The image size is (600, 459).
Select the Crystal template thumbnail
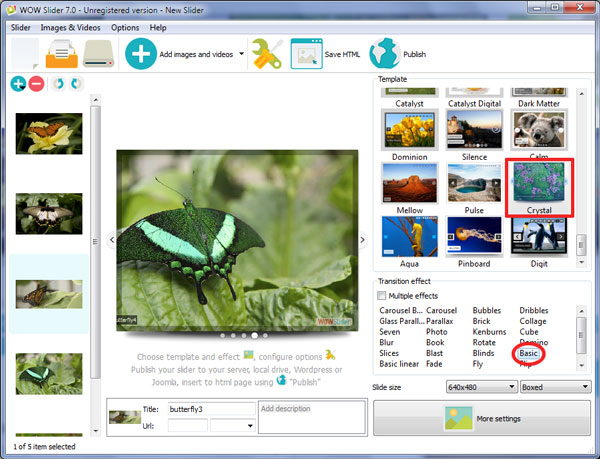pos(539,182)
